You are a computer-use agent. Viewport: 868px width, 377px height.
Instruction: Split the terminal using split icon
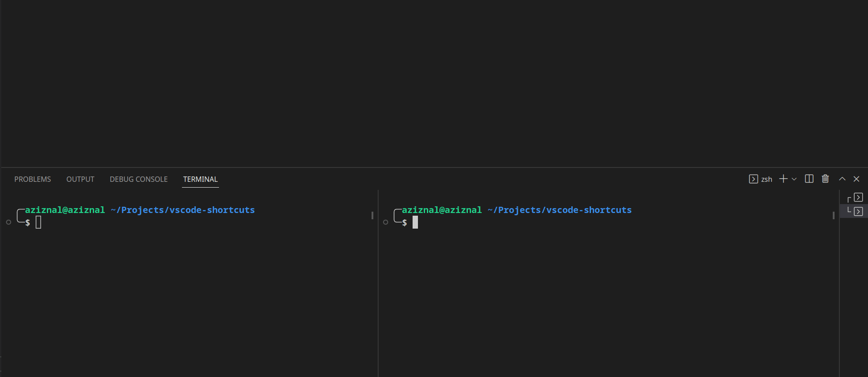809,179
